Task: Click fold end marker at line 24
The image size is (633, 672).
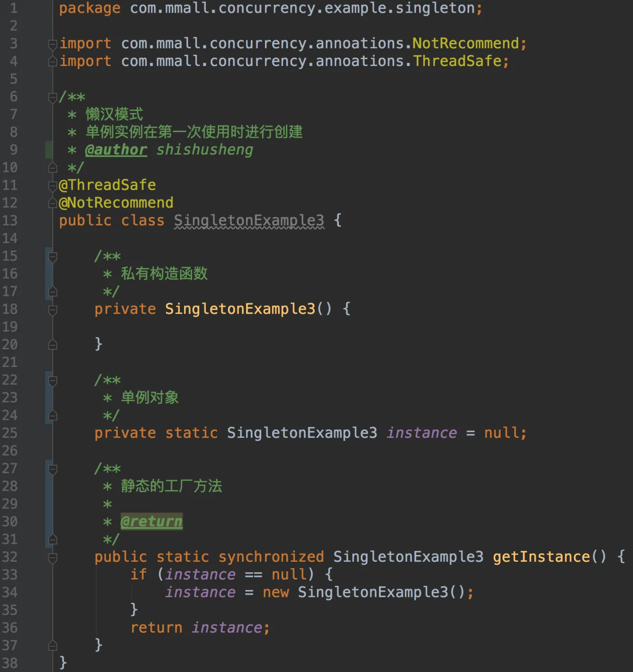Action: click(52, 416)
